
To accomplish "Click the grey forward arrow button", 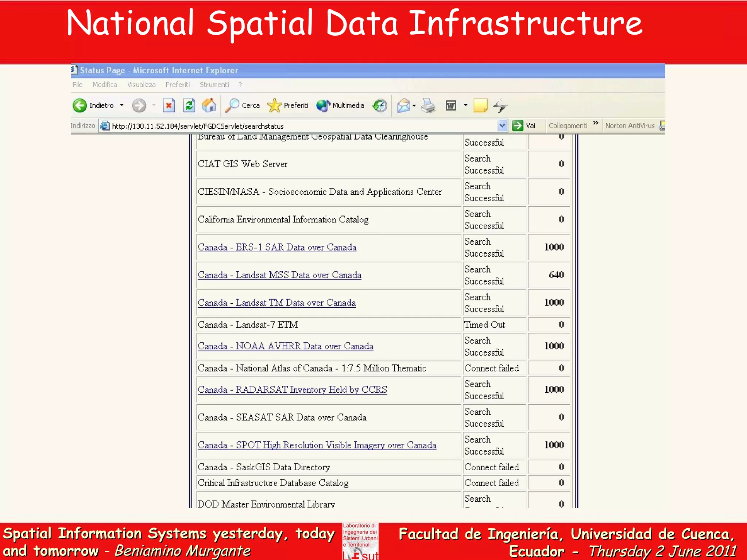I will pyautogui.click(x=139, y=105).
